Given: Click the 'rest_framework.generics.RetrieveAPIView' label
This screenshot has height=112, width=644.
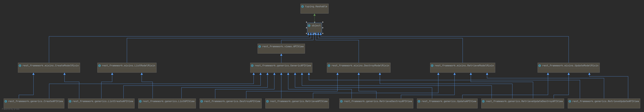Looking at the screenshot, I should 299,101.
